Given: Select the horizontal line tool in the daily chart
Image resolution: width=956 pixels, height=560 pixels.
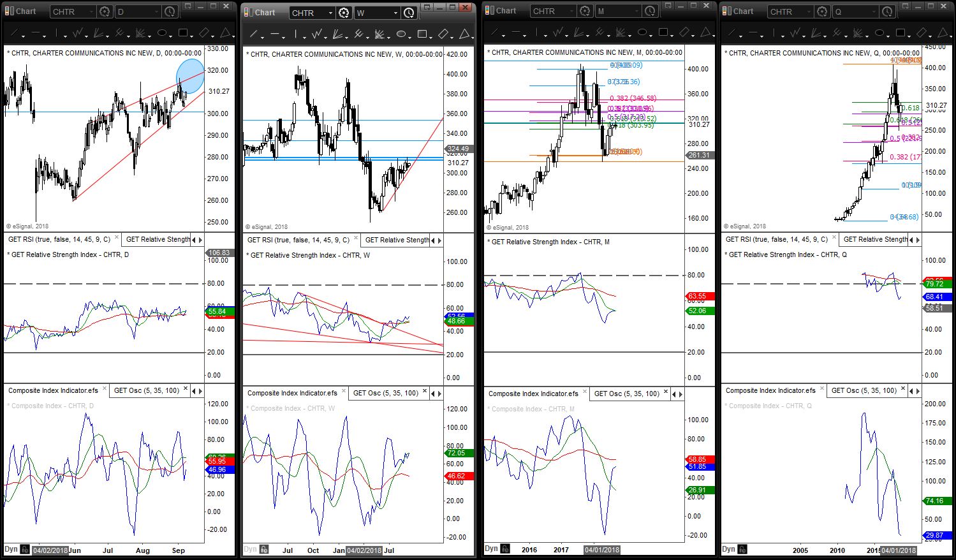Looking at the screenshot, I should (x=35, y=33).
